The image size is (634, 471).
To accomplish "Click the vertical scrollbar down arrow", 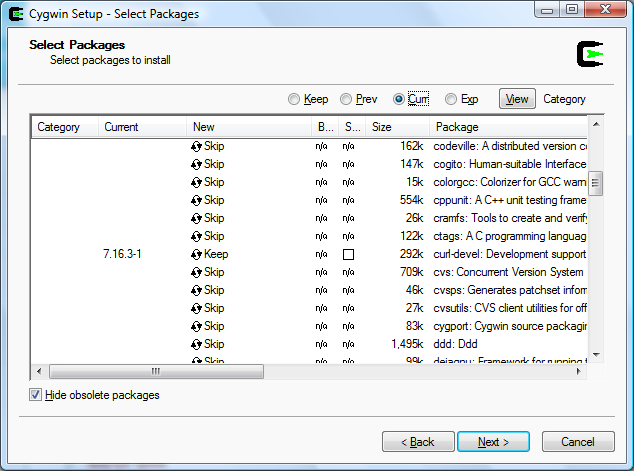I will pos(595,355).
